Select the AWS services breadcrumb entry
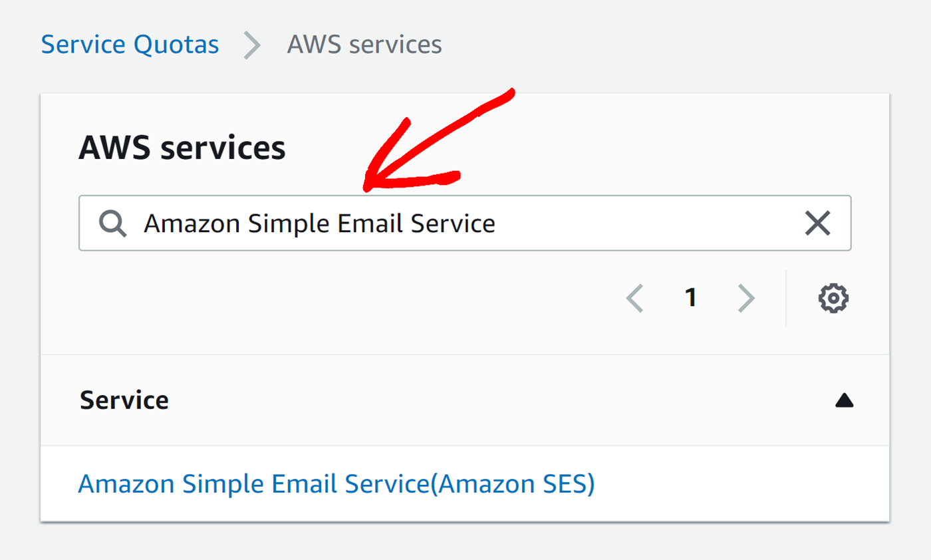Screen dimensions: 931x560 click(x=363, y=44)
